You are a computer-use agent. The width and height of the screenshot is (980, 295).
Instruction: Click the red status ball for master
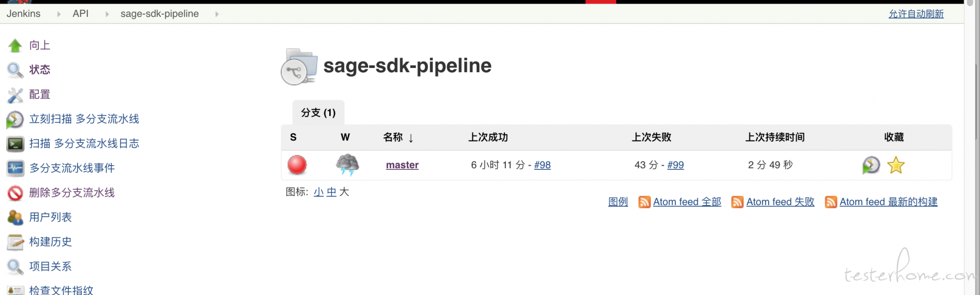(297, 165)
